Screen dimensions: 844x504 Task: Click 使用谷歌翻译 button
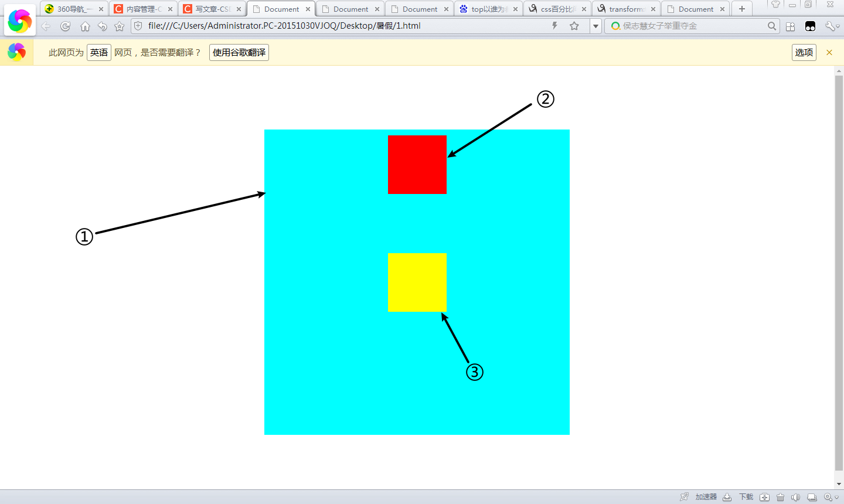239,52
